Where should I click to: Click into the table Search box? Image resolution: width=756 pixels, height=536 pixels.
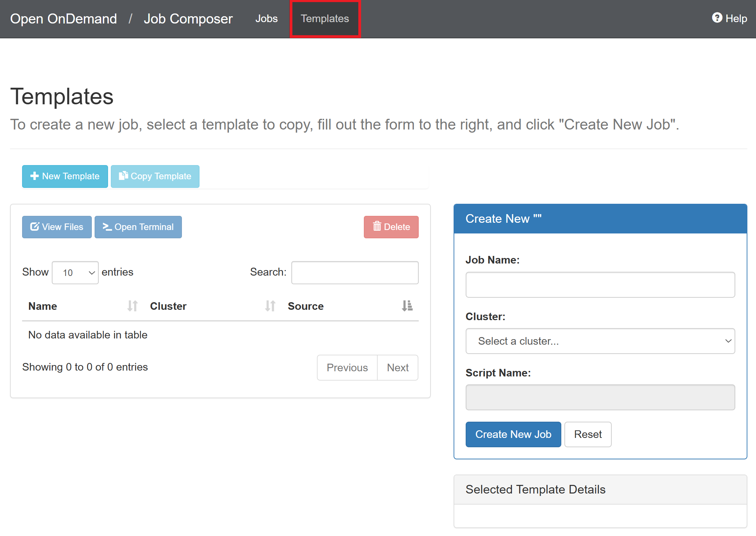pyautogui.click(x=355, y=272)
